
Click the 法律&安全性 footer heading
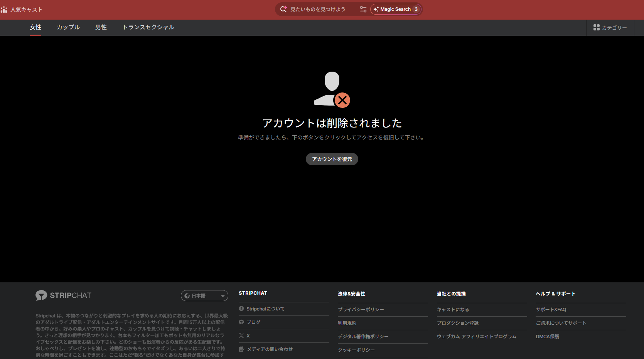click(352, 294)
